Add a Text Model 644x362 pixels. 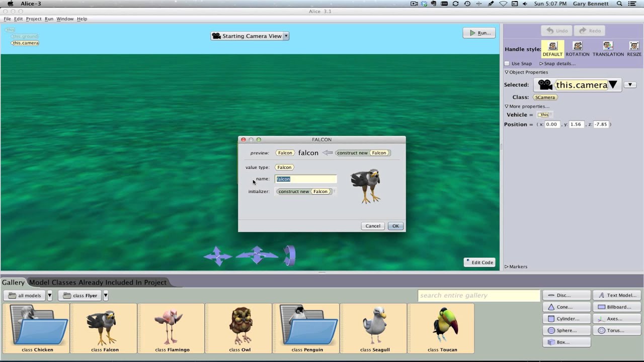coord(617,295)
